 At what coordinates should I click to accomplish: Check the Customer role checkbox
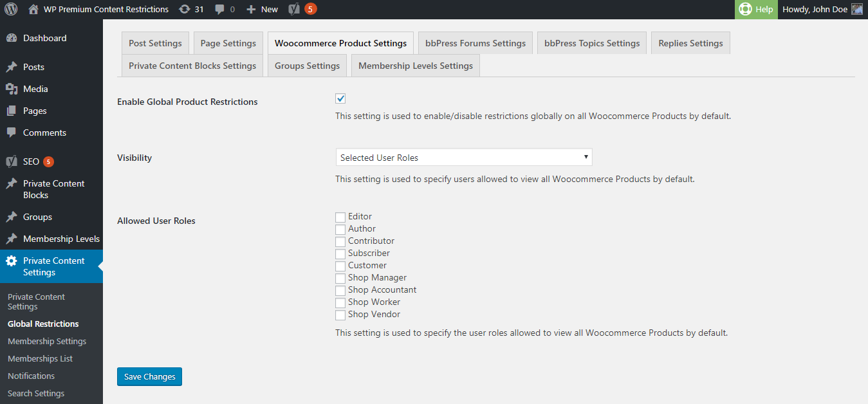pos(340,266)
